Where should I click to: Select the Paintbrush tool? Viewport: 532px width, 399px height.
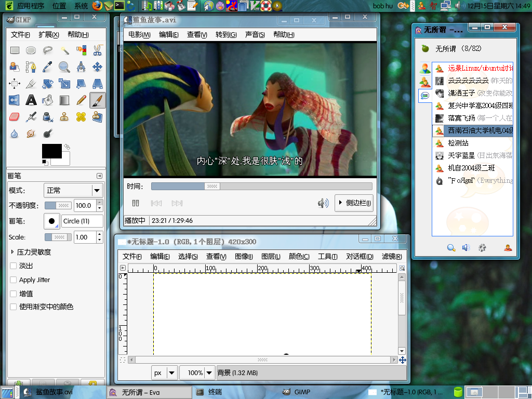(97, 100)
